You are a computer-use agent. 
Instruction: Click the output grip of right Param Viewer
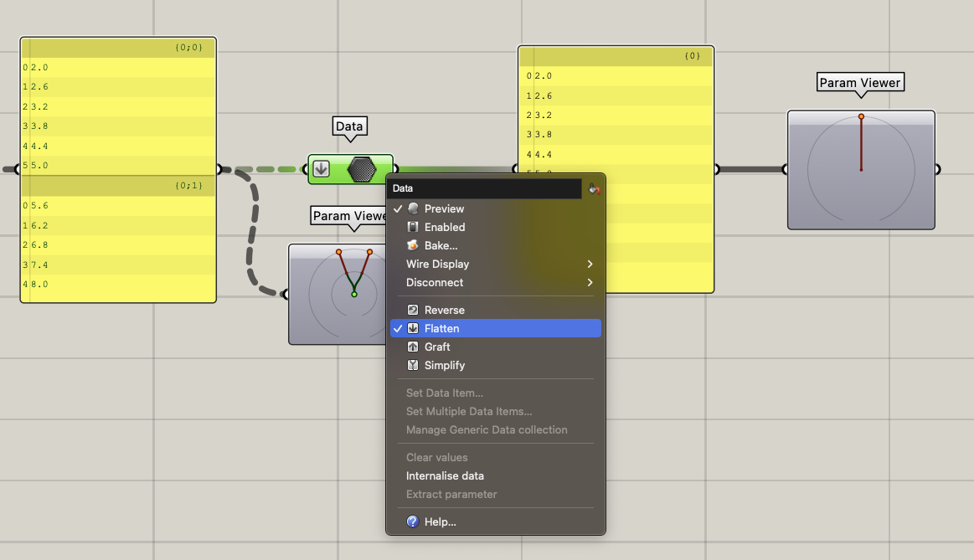pyautogui.click(x=937, y=169)
